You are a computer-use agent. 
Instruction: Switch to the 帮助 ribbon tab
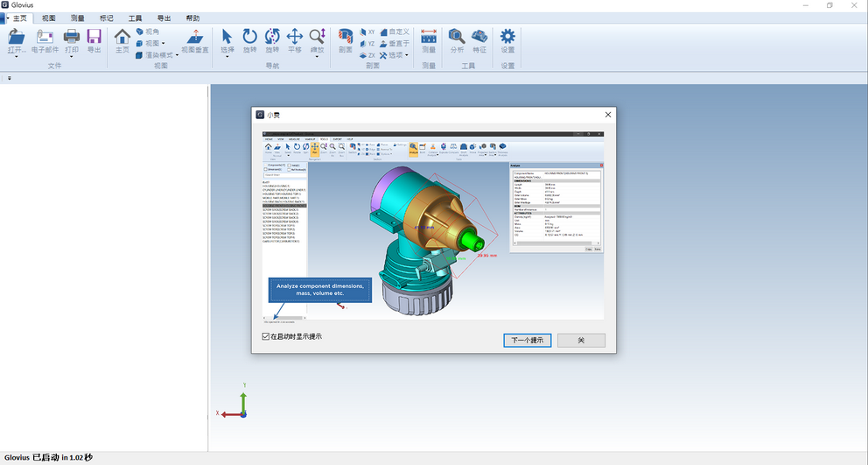[192, 18]
